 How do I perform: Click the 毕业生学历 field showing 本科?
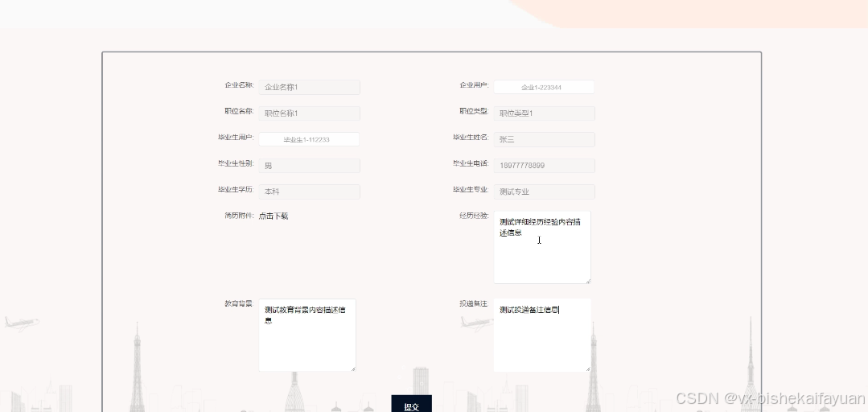click(309, 192)
